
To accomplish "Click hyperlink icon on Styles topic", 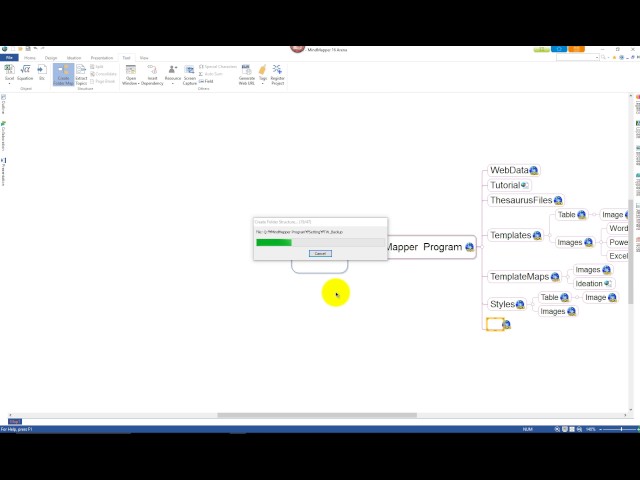I will pos(520,304).
